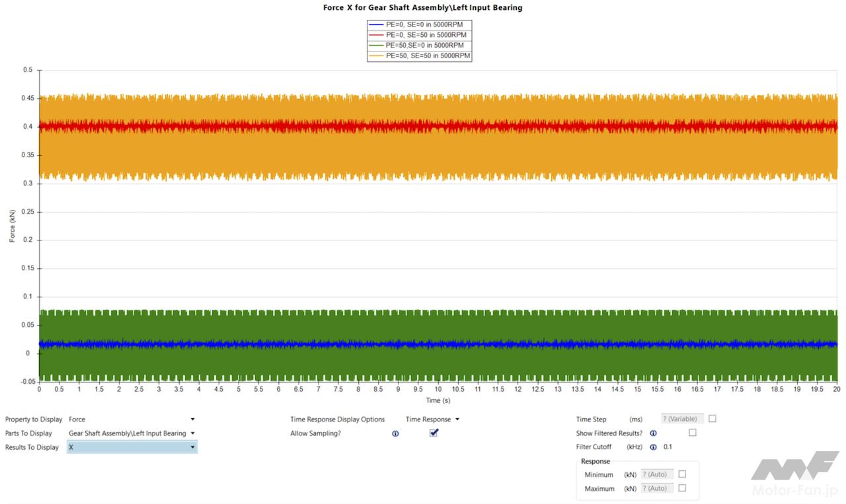Select the red PE=0, SE=50 legend entry
Screen dimensions: 846x504
click(x=420, y=35)
